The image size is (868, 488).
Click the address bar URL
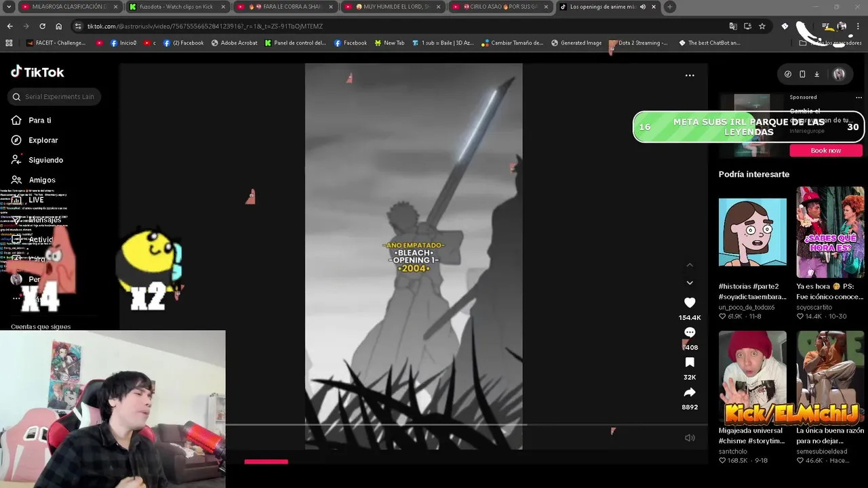tap(205, 26)
